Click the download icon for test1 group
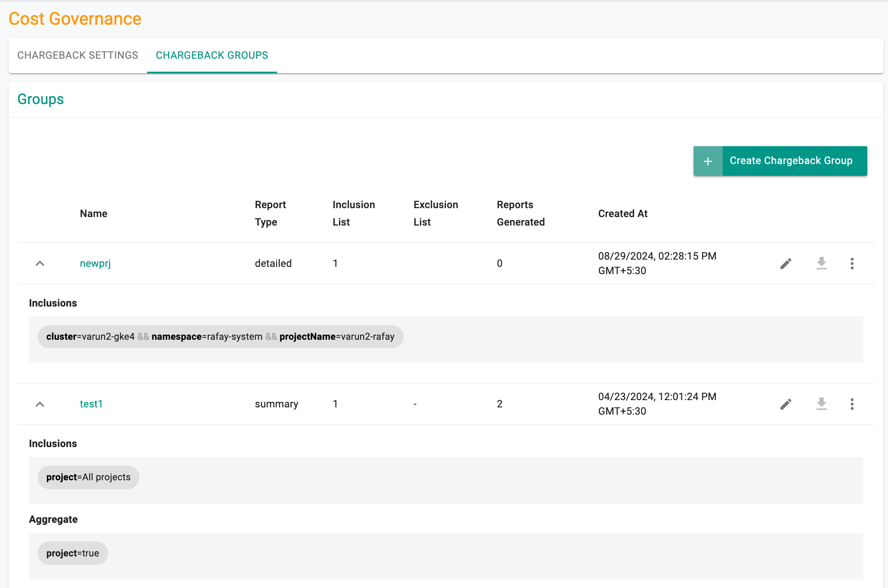The width and height of the screenshot is (888, 588). point(820,404)
